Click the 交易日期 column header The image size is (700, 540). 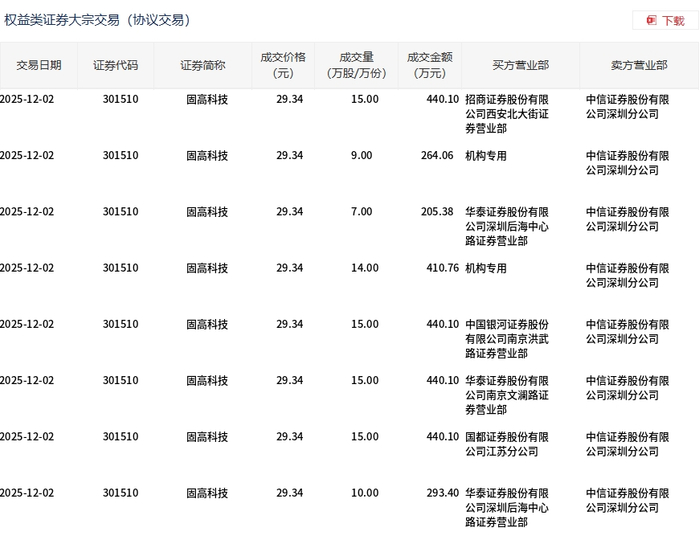pos(39,66)
